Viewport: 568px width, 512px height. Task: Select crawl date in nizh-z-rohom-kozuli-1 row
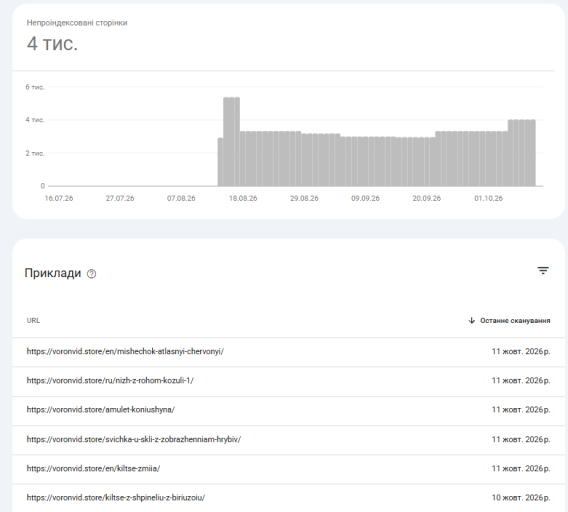[521, 380]
